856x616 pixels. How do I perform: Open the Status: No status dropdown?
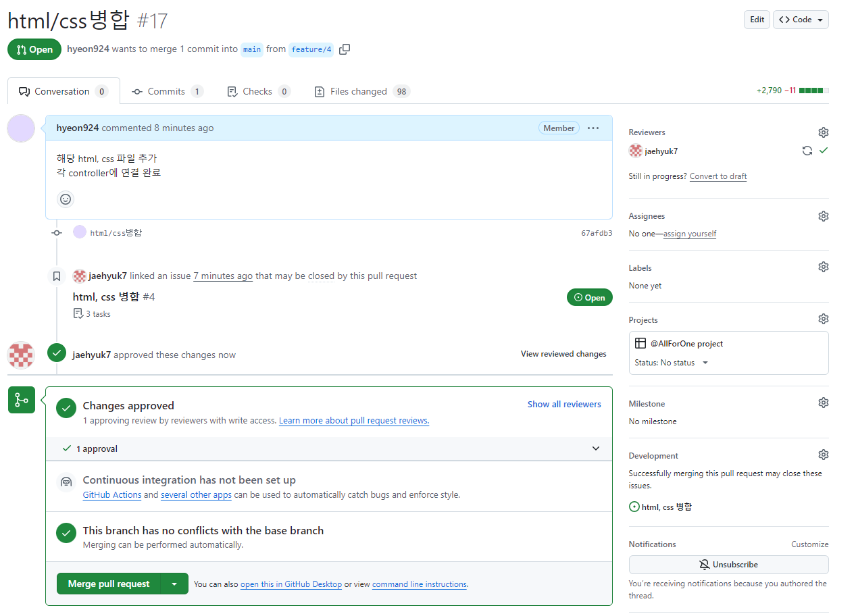pyautogui.click(x=672, y=362)
